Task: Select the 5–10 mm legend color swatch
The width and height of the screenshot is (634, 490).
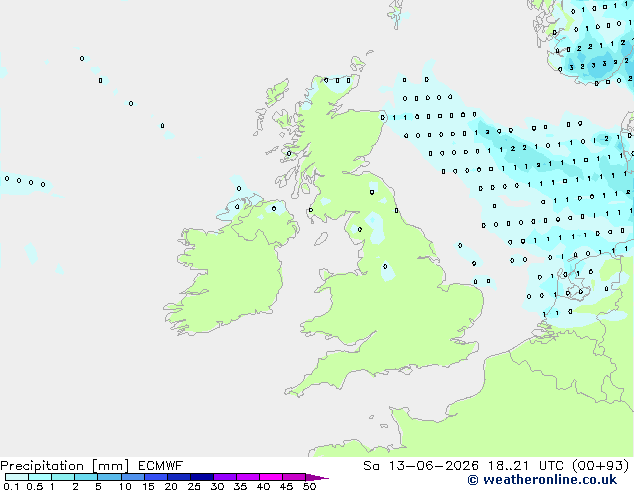Action: point(109,477)
